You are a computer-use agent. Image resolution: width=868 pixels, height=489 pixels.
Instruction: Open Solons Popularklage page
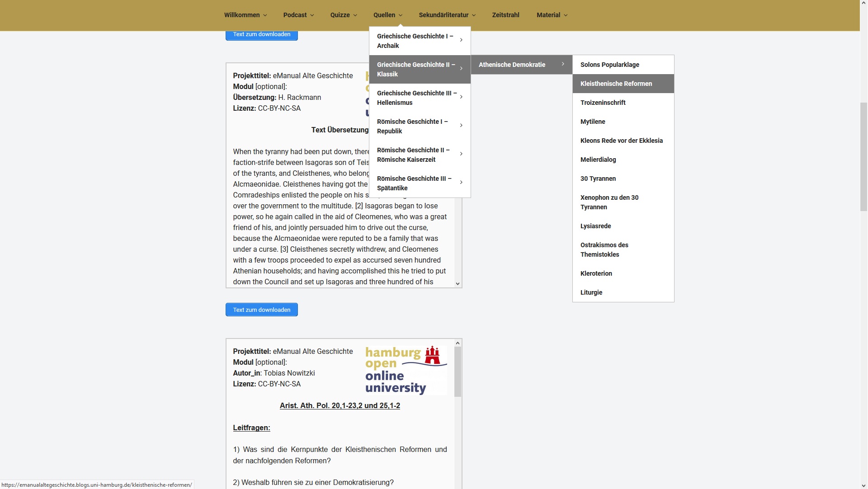tap(609, 65)
